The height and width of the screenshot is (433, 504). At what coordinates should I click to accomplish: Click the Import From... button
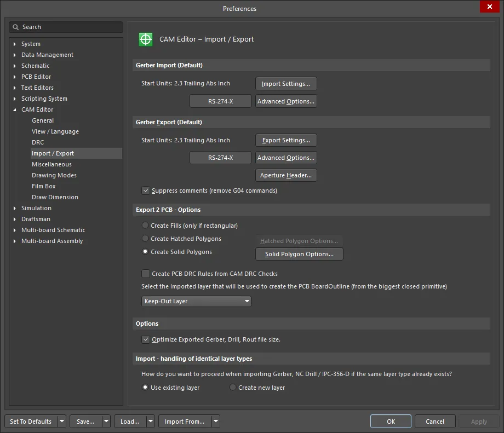(x=185, y=421)
